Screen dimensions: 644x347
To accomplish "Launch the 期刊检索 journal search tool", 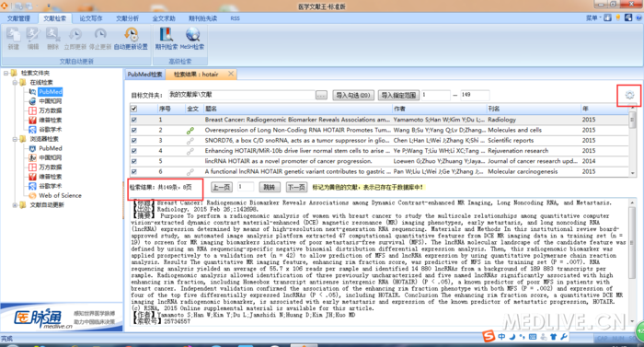I will coord(166,39).
